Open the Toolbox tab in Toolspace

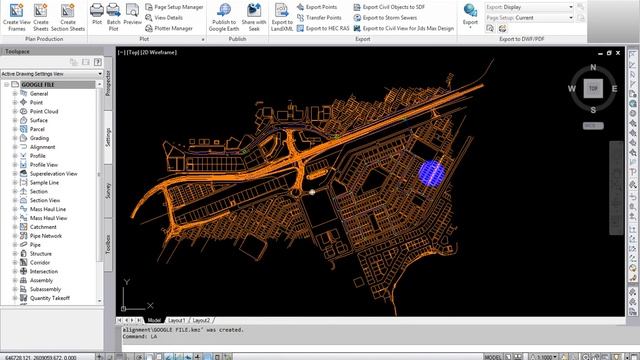[x=108, y=244]
